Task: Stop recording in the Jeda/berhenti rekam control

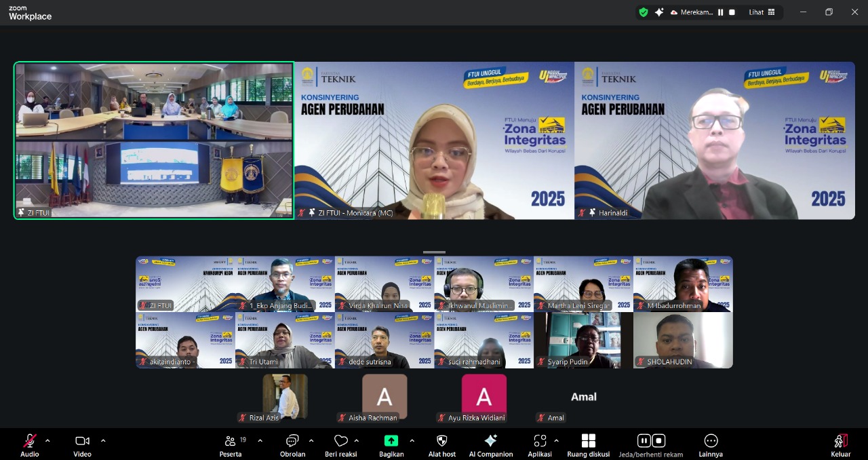Action: coord(658,440)
